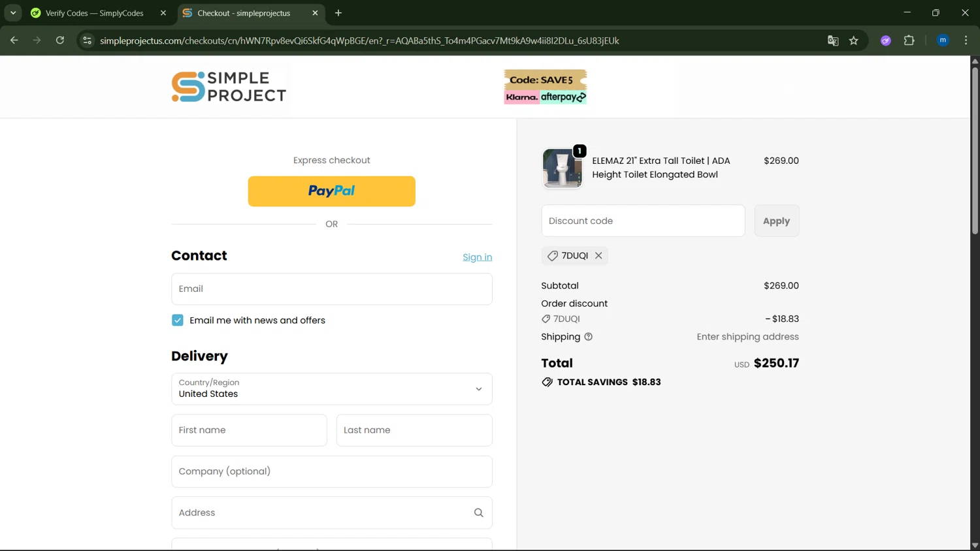The height and width of the screenshot is (551, 980).
Task: Click the scrollbar up arrow
Action: pyautogui.click(x=975, y=61)
